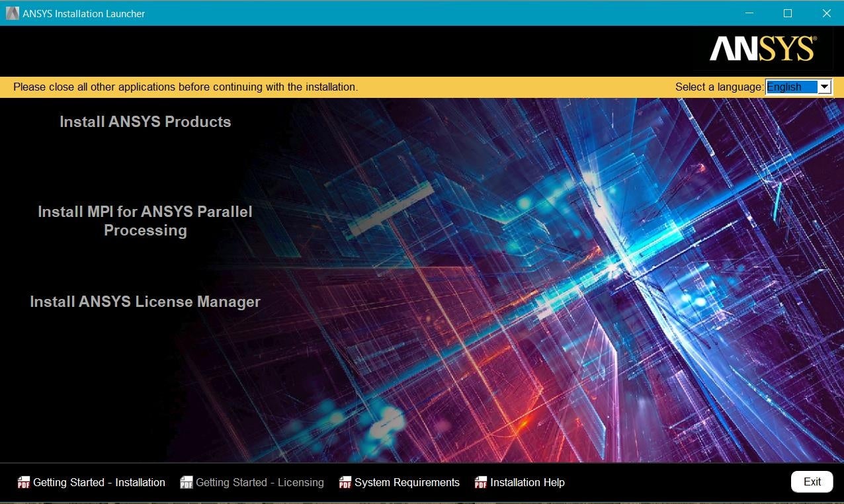Open Getting Started - Licensing label

[260, 482]
